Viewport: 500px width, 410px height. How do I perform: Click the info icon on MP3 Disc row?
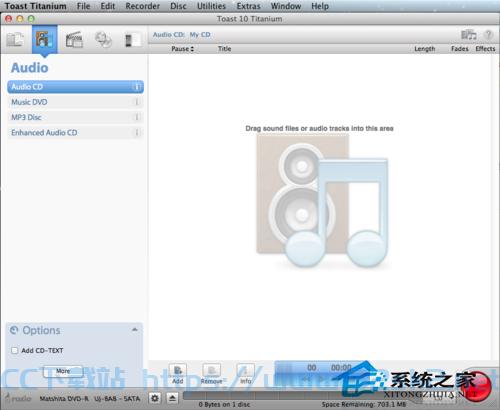coord(136,117)
